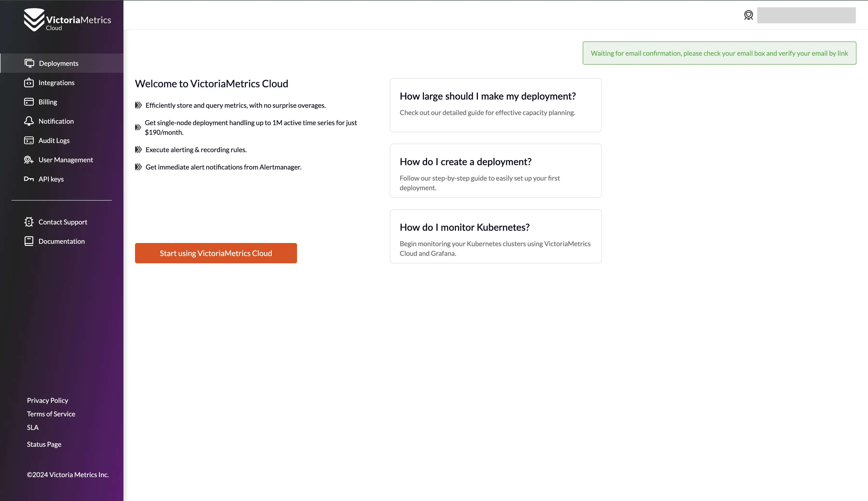Click 'Begin monitoring your Kubernetes clusters' description

[495, 248]
